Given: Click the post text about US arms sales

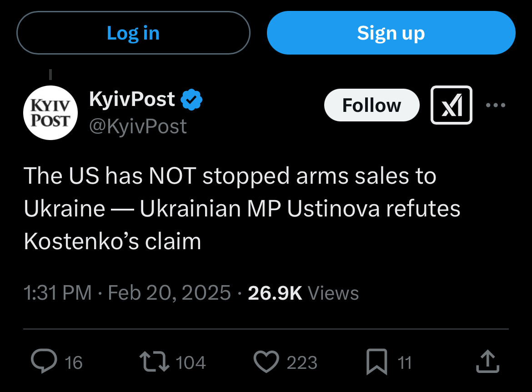Looking at the screenshot, I should tap(242, 208).
